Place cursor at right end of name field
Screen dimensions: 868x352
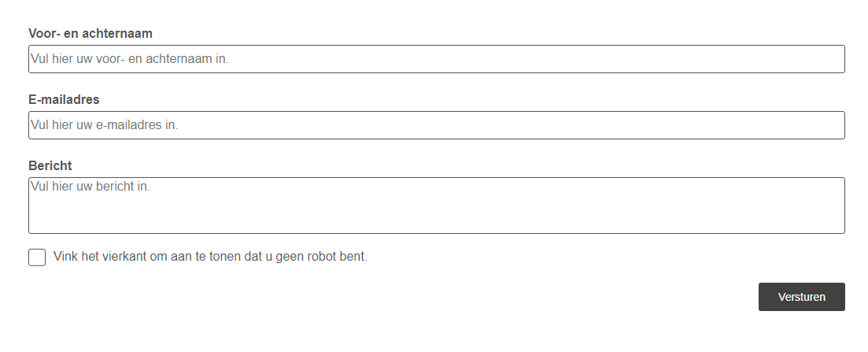(834, 59)
